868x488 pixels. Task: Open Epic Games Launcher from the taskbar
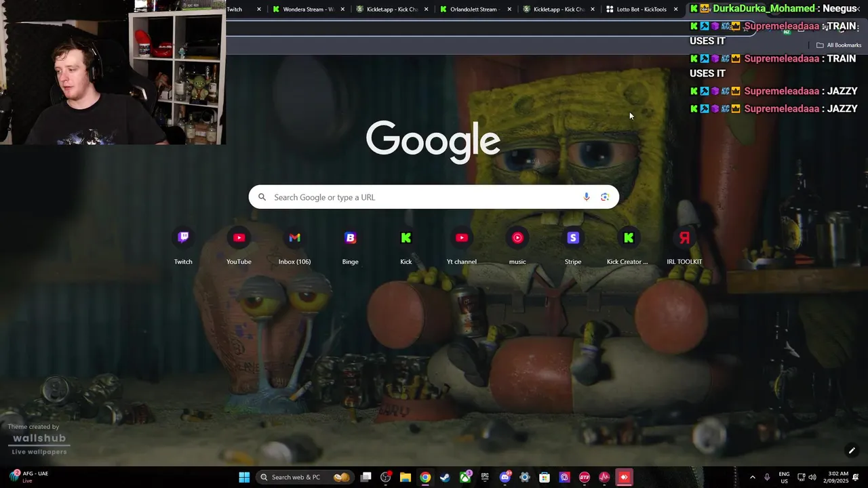(x=485, y=477)
